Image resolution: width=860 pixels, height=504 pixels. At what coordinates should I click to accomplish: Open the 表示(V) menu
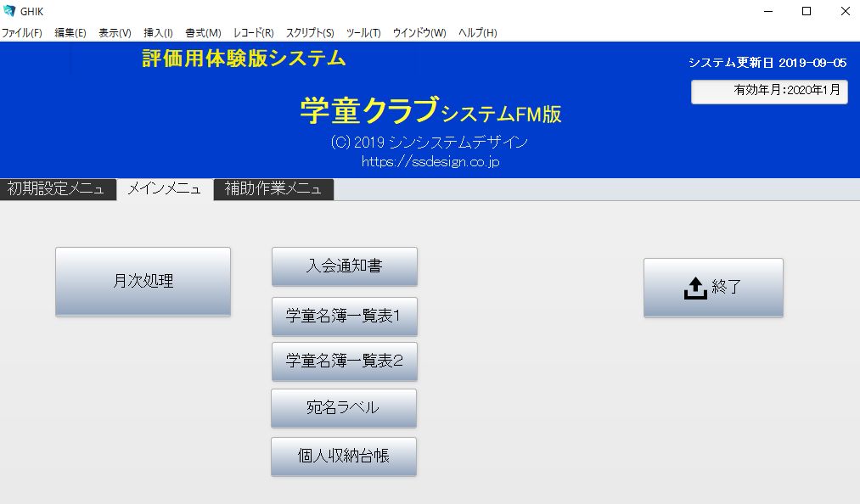point(115,33)
